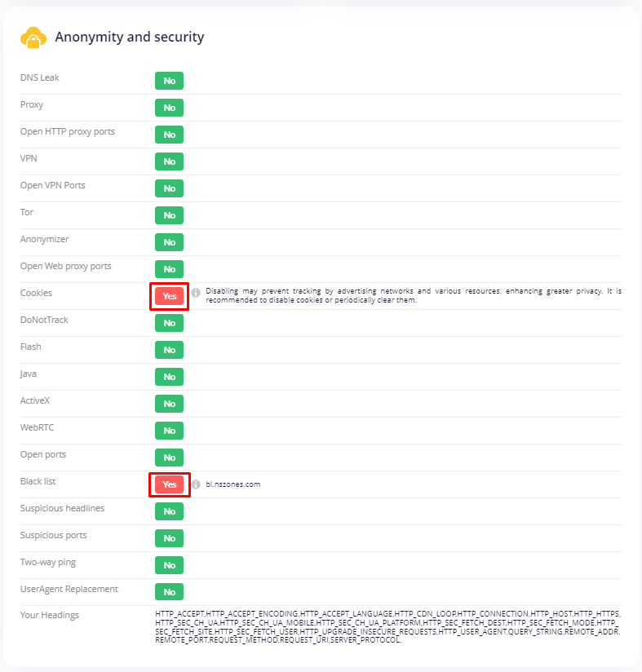Click the Anonymity and security heading

[130, 37]
